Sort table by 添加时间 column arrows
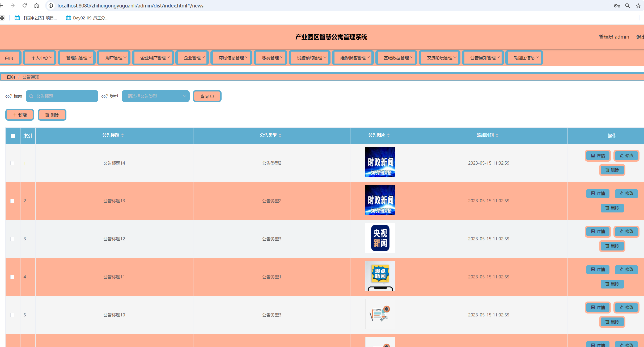 tap(497, 135)
